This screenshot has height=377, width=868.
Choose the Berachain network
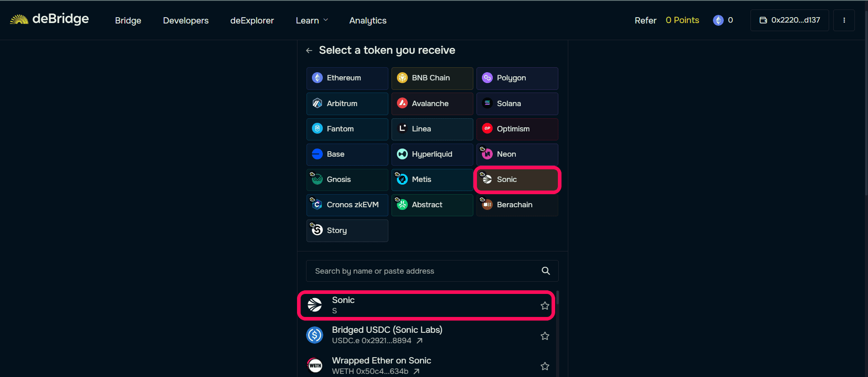pos(517,205)
